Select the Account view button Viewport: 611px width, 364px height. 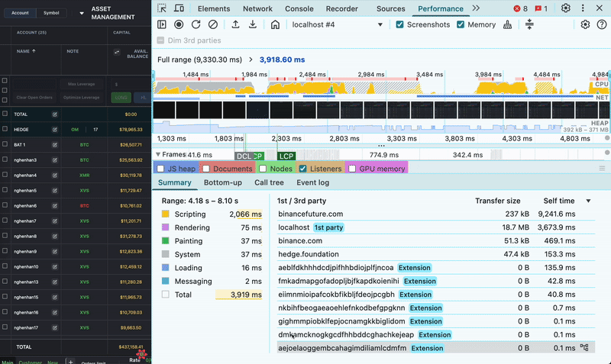tap(20, 13)
